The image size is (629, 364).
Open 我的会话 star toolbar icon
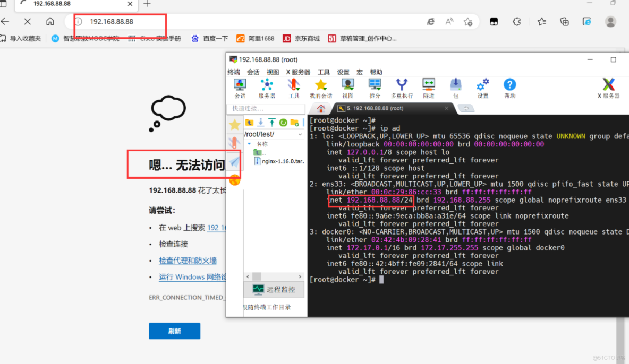pos(321,88)
